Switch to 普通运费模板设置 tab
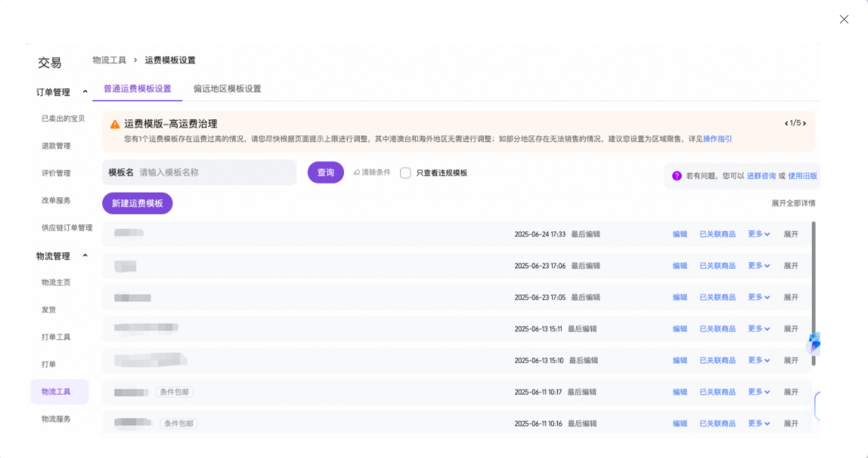 pyautogui.click(x=138, y=88)
